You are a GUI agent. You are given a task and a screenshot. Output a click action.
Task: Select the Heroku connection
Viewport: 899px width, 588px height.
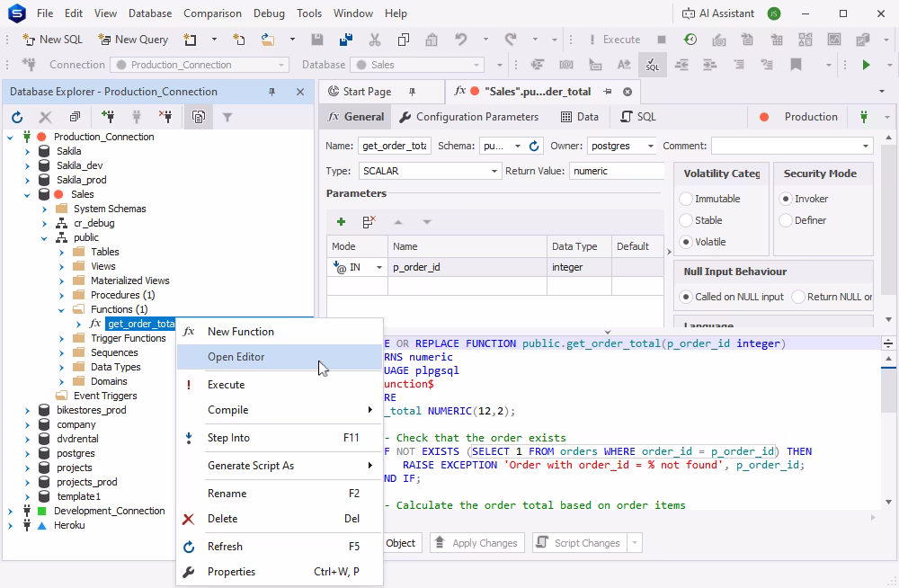(69, 525)
